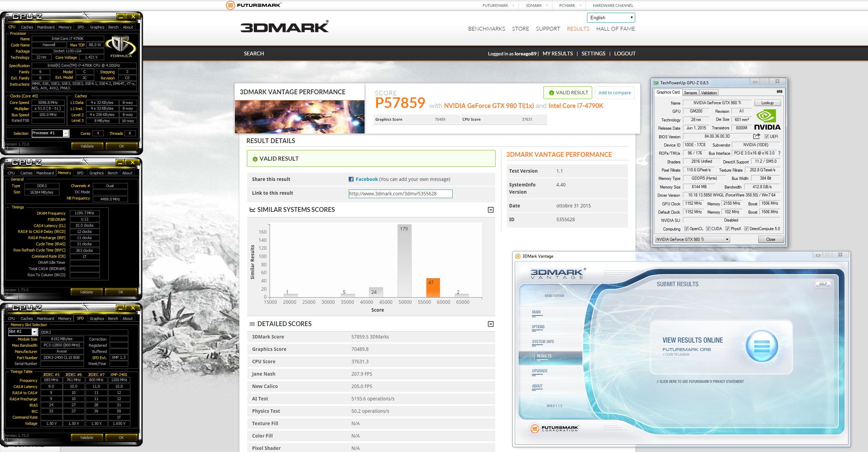868x452 pixels.
Task: Click the NVIDIA logo in GPU-Z
Action: coord(767,120)
